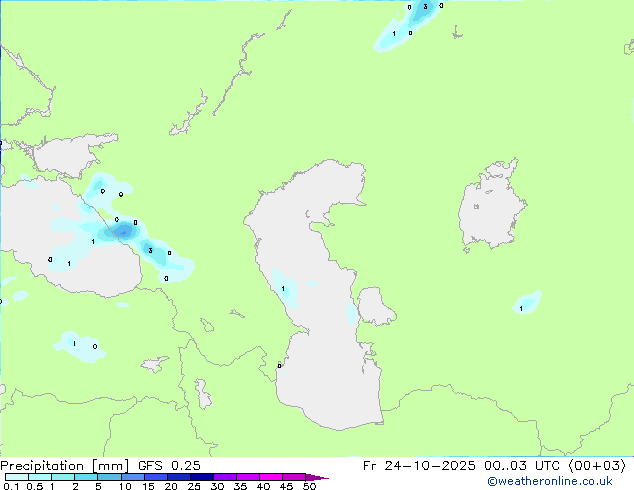Click the purple above-50 arrow on the legend
This screenshot has height=490, width=634.
[x=317, y=477]
